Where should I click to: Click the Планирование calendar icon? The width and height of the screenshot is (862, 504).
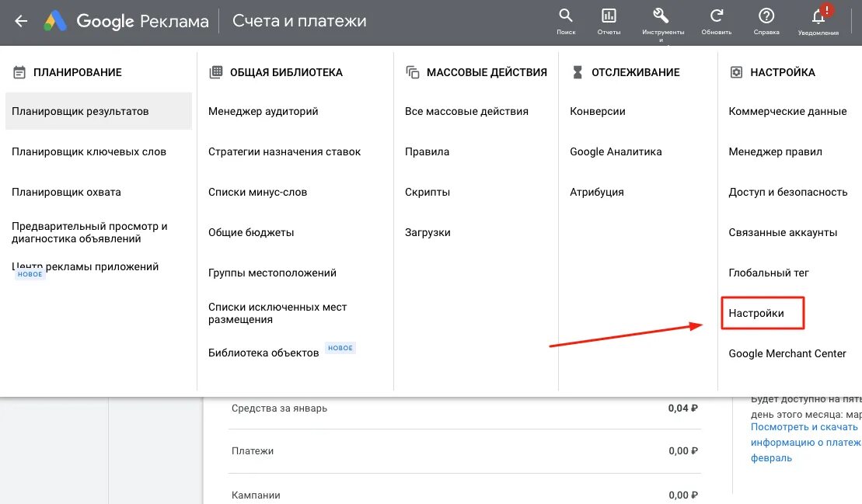click(x=19, y=72)
